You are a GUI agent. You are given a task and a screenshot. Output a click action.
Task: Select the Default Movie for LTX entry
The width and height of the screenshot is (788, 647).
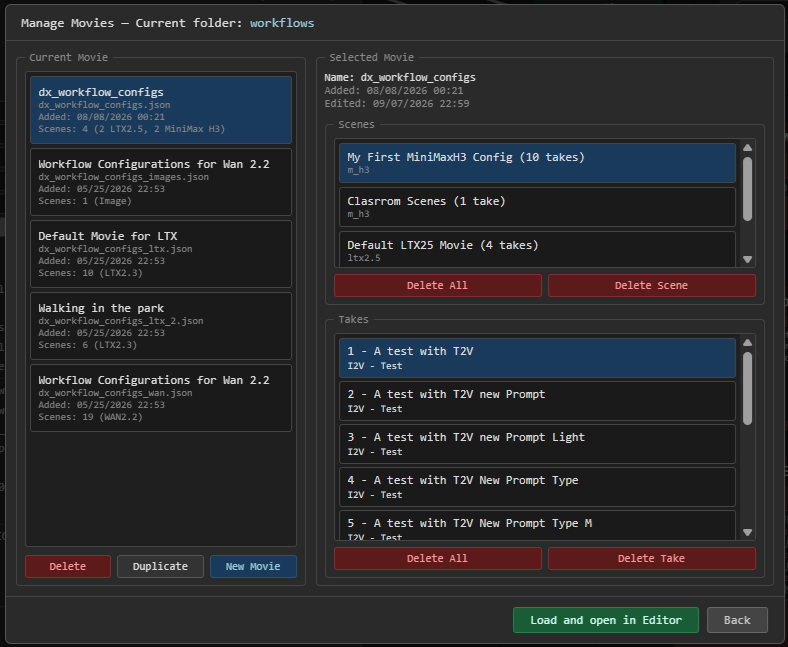pyautogui.click(x=161, y=254)
